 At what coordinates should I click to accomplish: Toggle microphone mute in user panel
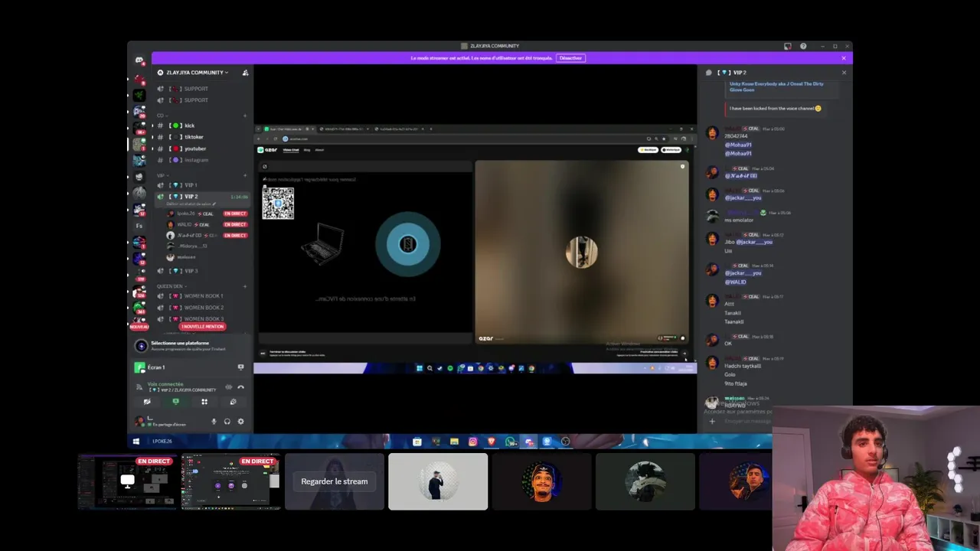point(214,421)
